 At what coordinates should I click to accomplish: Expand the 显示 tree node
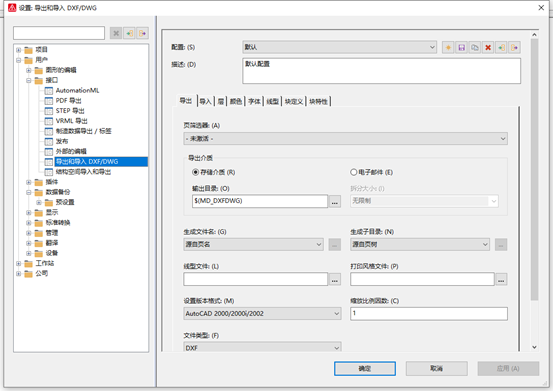(x=29, y=213)
